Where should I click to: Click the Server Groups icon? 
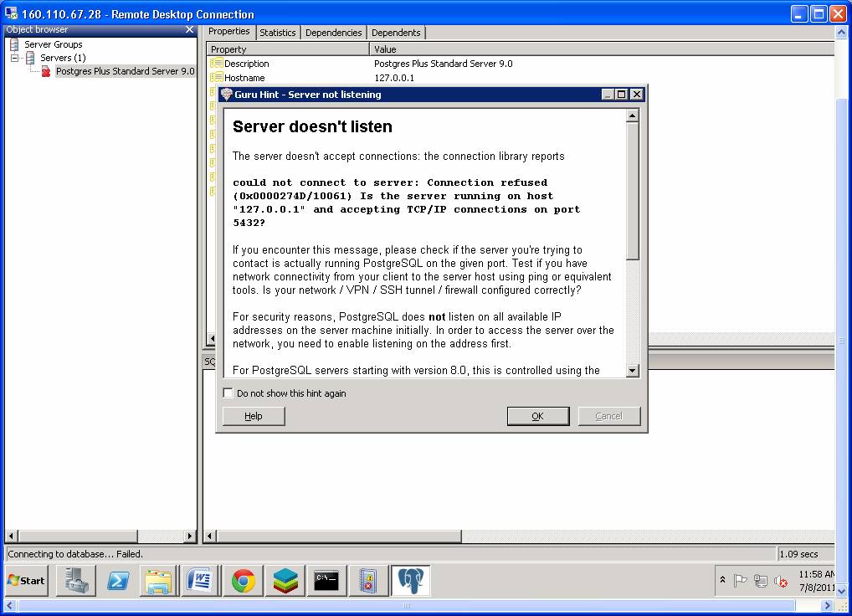(14, 44)
